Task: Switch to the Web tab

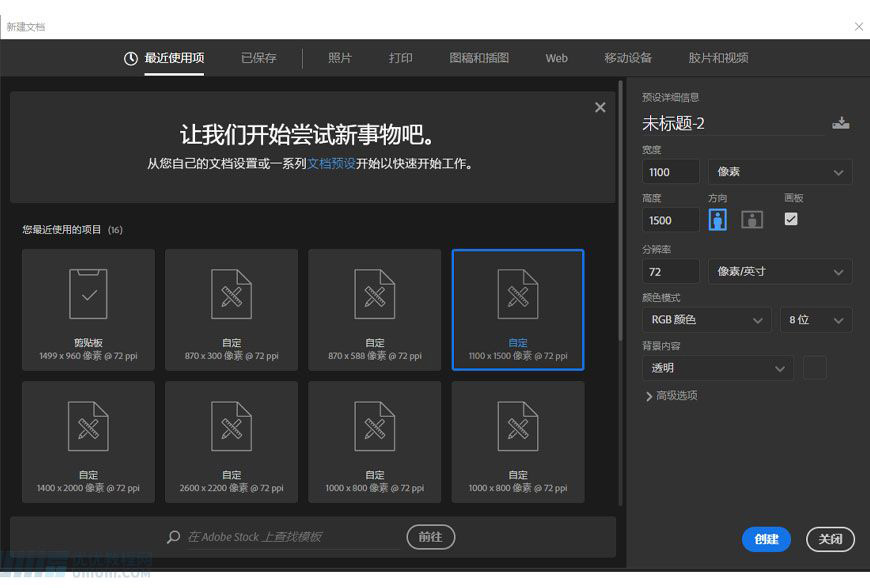Action: (x=556, y=58)
